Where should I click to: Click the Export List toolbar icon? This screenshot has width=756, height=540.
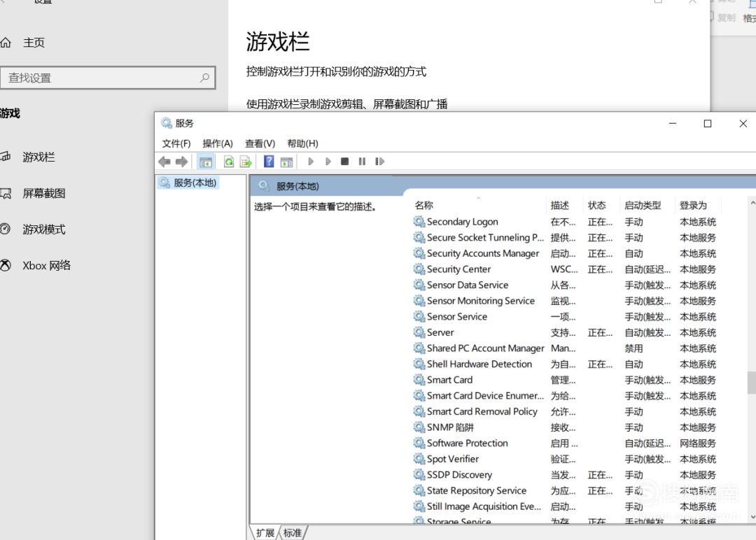tap(246, 162)
